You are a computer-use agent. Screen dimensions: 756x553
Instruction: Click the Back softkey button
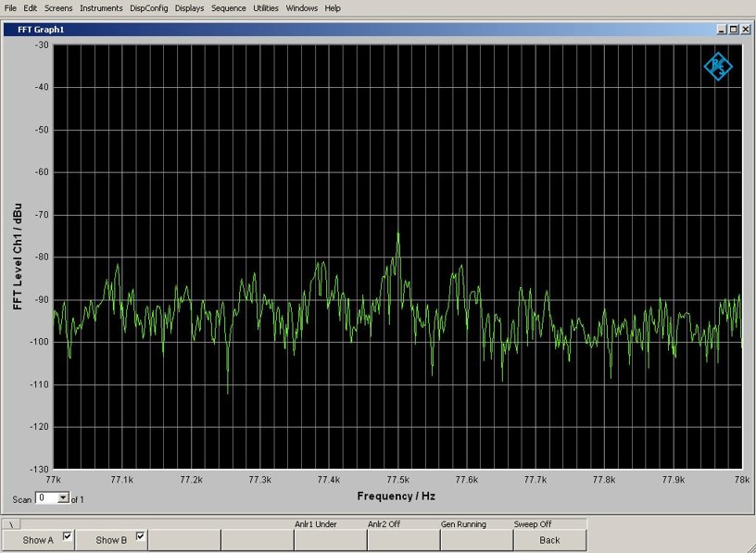[549, 540]
